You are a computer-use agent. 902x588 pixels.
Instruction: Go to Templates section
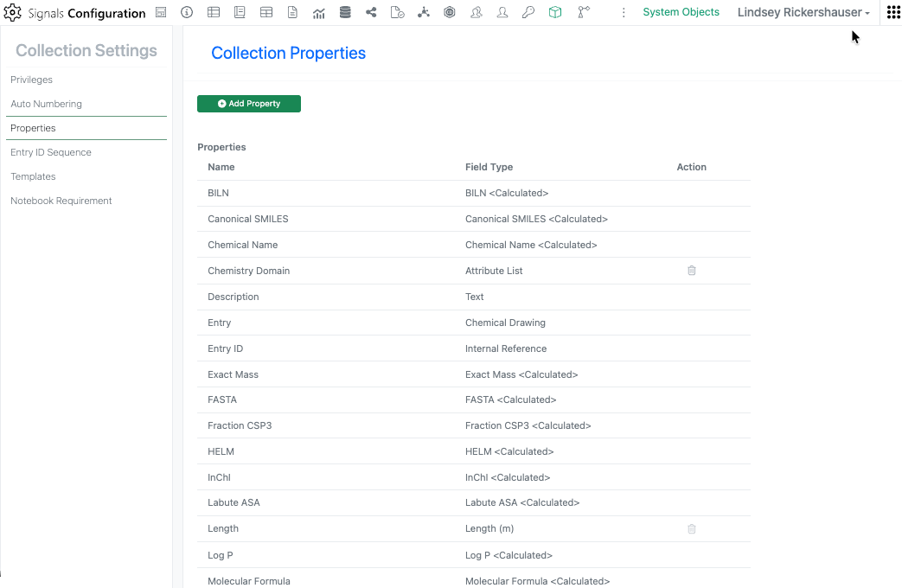33,176
